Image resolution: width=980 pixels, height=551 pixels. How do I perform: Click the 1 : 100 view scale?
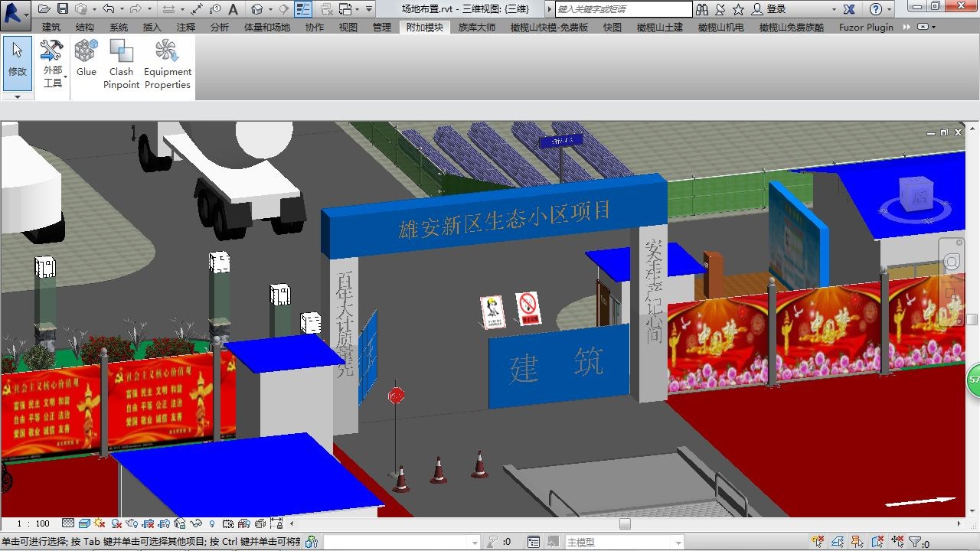[33, 523]
